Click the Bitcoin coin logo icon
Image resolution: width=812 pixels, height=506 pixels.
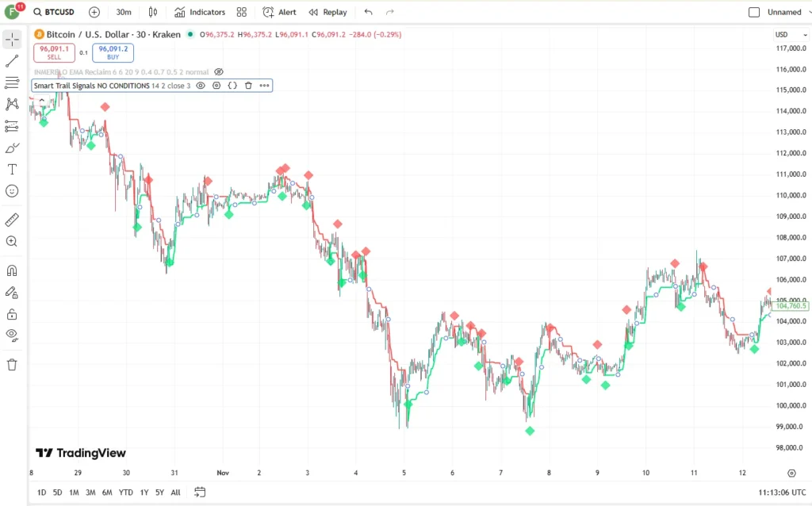click(39, 35)
